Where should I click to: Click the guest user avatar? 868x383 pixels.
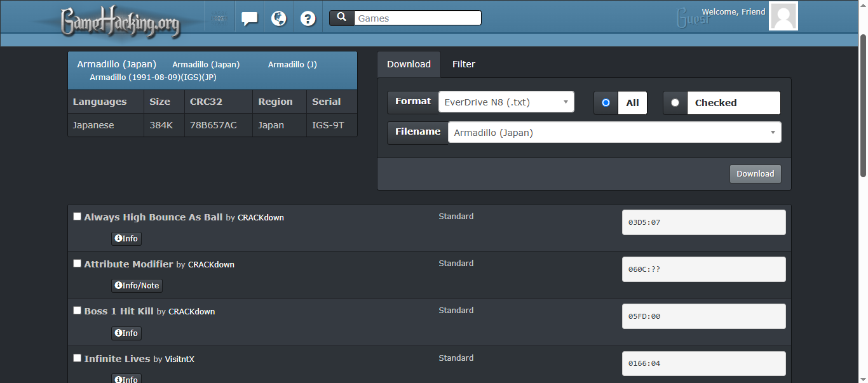pyautogui.click(x=783, y=16)
